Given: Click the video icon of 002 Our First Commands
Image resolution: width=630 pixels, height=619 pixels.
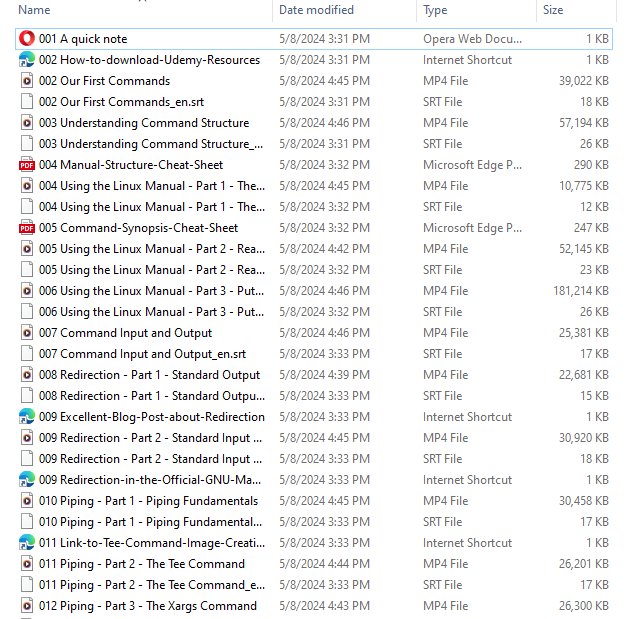Looking at the screenshot, I should [27, 81].
